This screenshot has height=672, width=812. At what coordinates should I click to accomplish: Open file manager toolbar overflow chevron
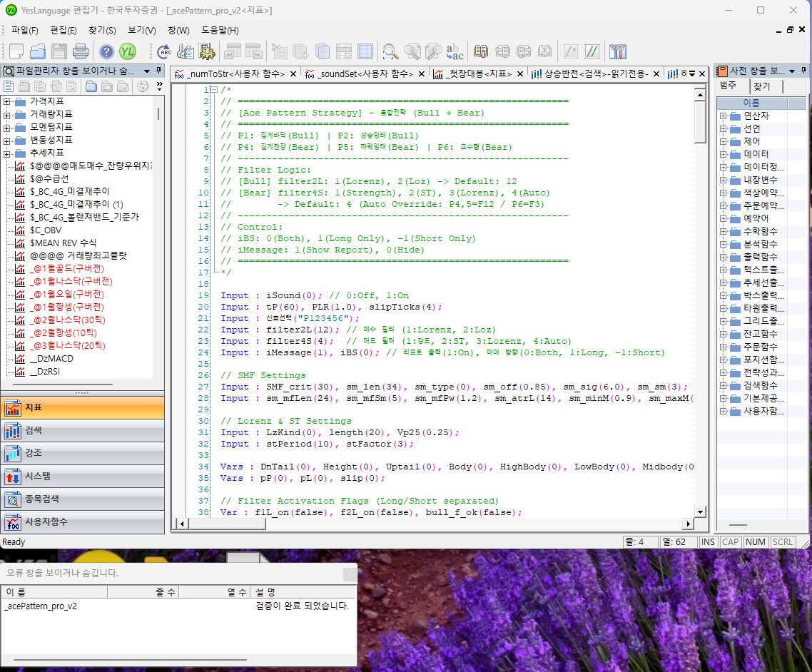click(x=158, y=86)
